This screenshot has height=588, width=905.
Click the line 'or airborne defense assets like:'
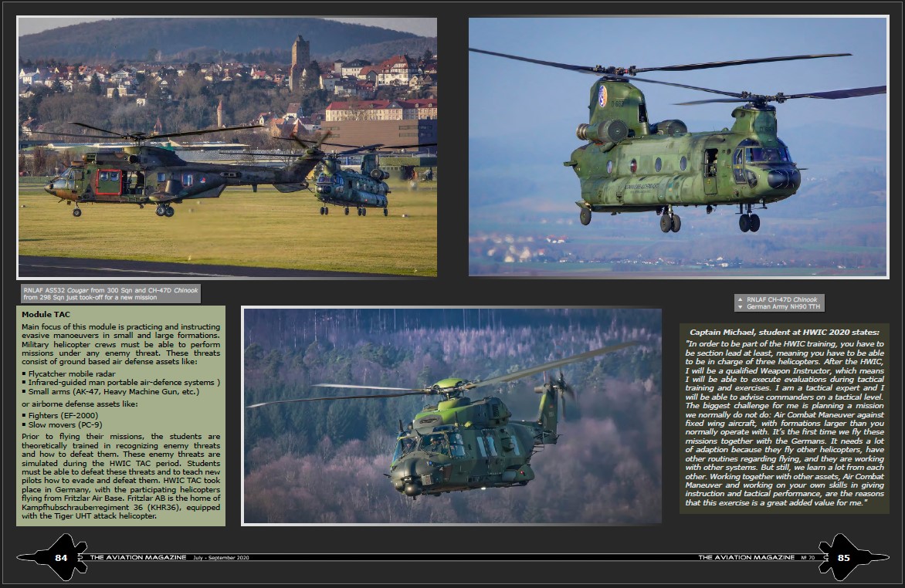click(80, 404)
